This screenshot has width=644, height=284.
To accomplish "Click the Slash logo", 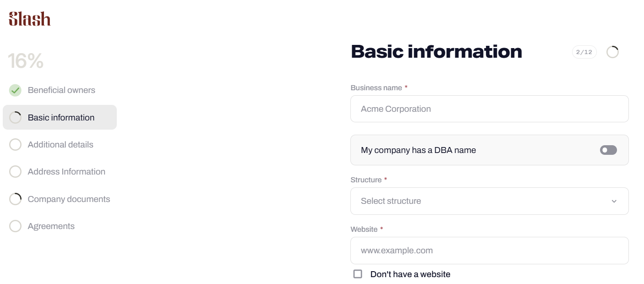I will click(x=30, y=19).
